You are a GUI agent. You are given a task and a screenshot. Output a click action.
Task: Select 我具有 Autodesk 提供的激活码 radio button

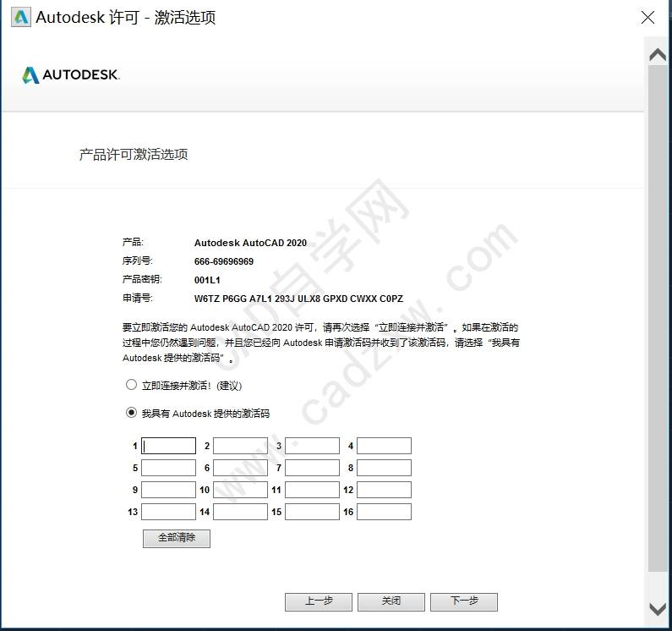click(x=132, y=413)
